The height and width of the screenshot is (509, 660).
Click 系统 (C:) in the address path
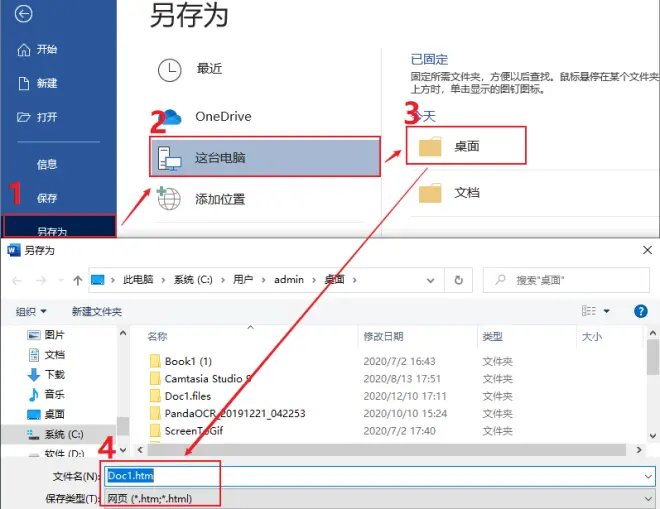[x=193, y=280]
